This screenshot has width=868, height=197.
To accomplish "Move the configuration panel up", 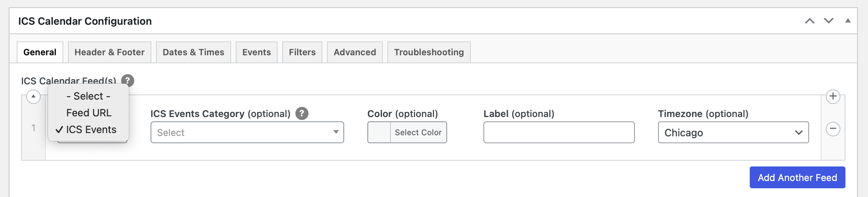I will [809, 21].
